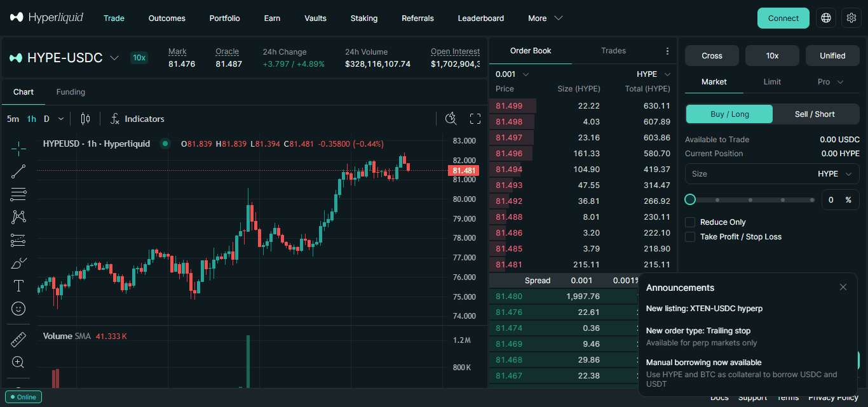This screenshot has height=407, width=868.
Task: Switch to the Funding tab
Action: click(71, 92)
